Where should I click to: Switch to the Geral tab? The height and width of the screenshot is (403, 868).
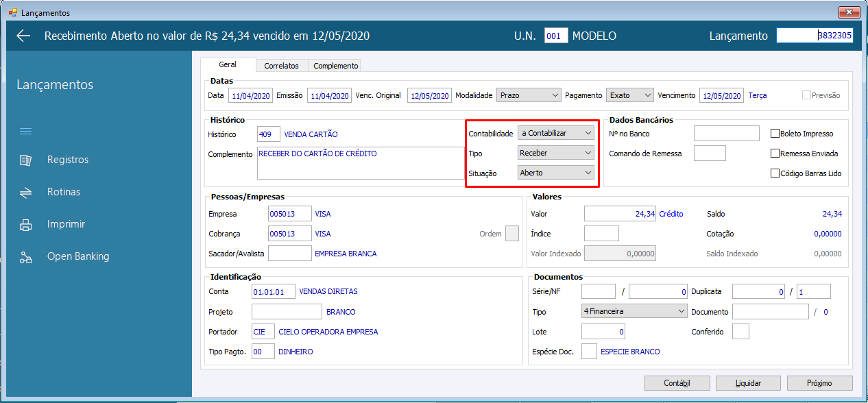click(x=228, y=64)
